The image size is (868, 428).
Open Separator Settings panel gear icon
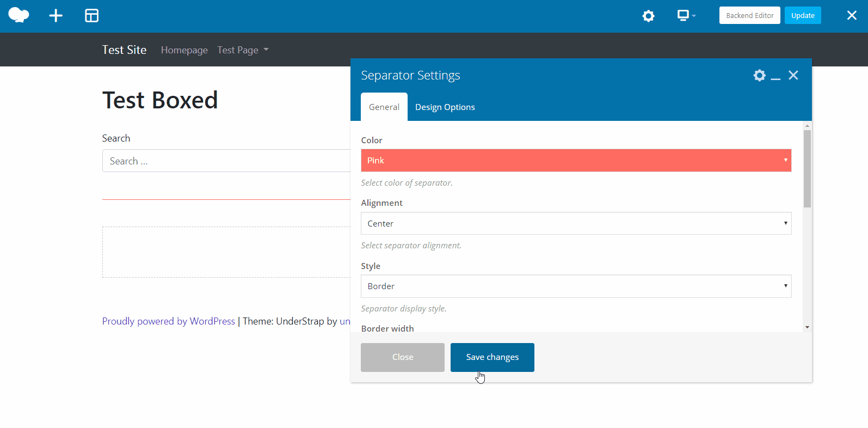[x=759, y=75]
